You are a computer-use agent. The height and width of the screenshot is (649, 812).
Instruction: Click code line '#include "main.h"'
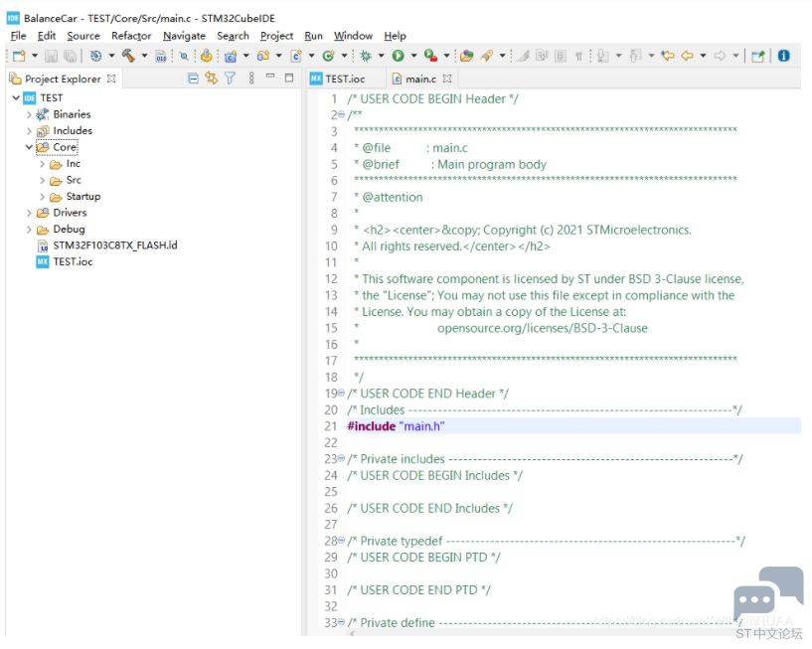(x=396, y=426)
